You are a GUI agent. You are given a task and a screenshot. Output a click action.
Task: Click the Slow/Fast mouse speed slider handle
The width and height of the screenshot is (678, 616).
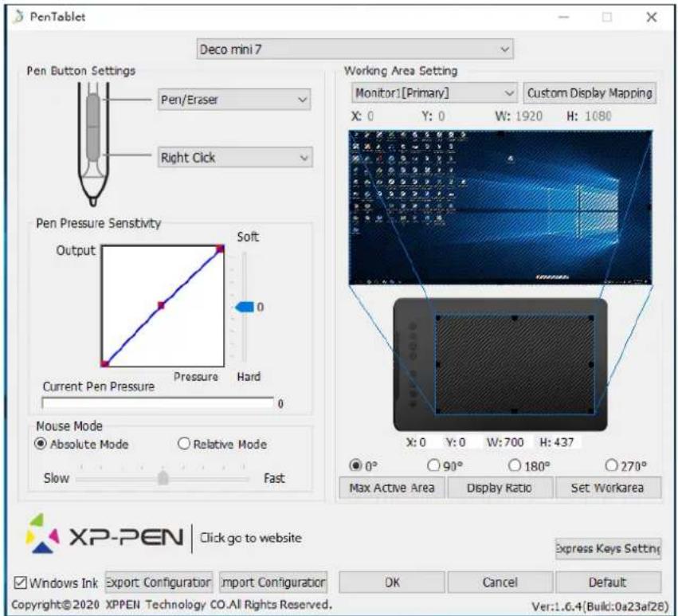[163, 478]
